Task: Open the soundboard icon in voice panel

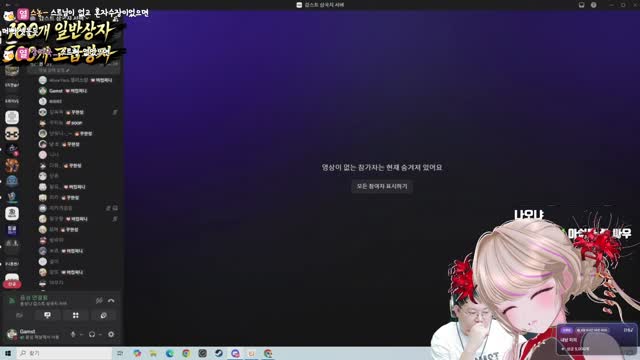Action: [x=103, y=316]
